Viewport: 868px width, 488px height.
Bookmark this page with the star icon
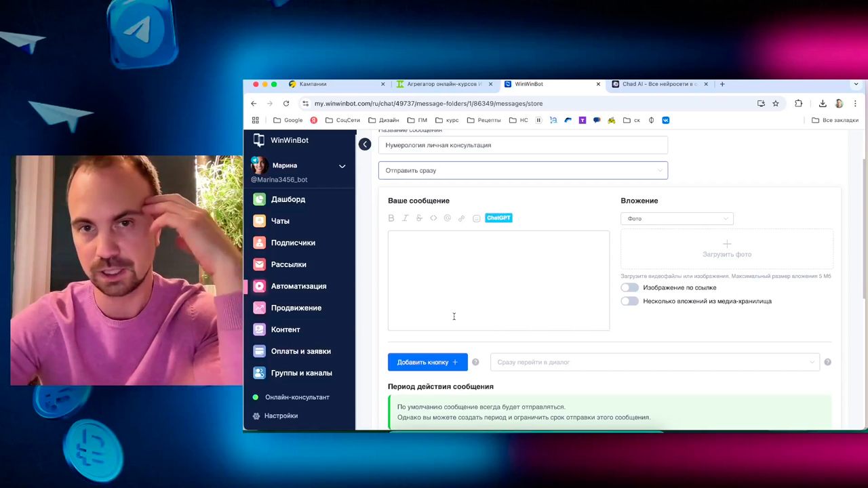pos(776,104)
